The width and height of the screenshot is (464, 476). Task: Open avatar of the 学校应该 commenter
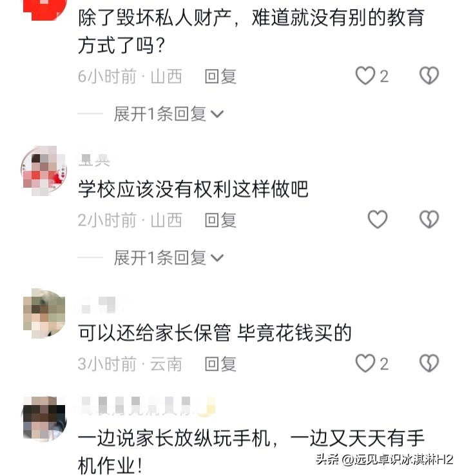[44, 170]
